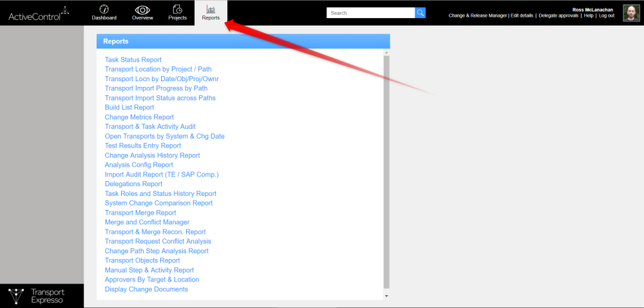This screenshot has width=644, height=308.
Task: Open Test Results Entry Report
Action: [x=143, y=146]
